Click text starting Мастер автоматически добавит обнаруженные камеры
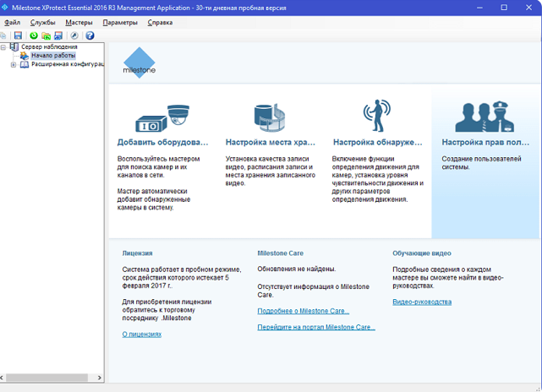The image size is (542, 392). [154, 199]
